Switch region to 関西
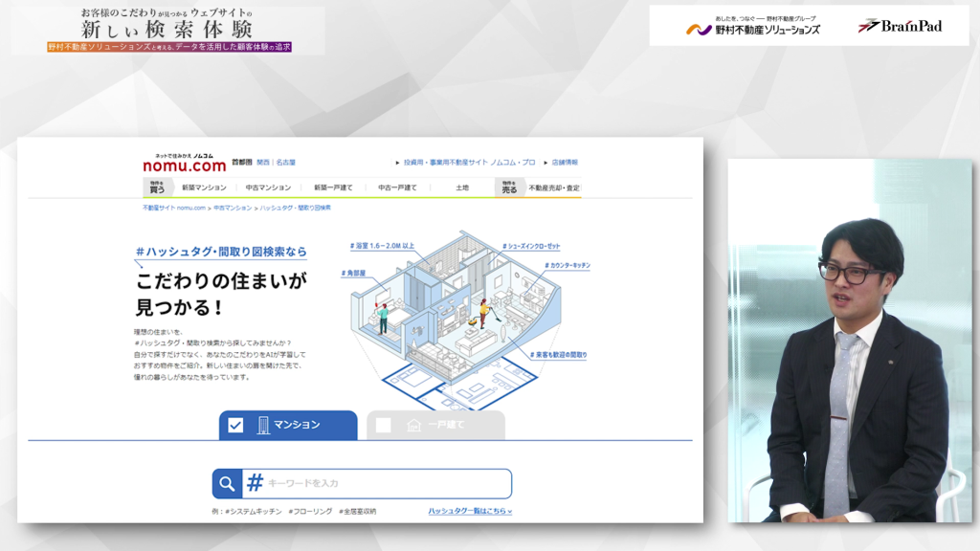The height and width of the screenshot is (551, 980). [x=262, y=163]
